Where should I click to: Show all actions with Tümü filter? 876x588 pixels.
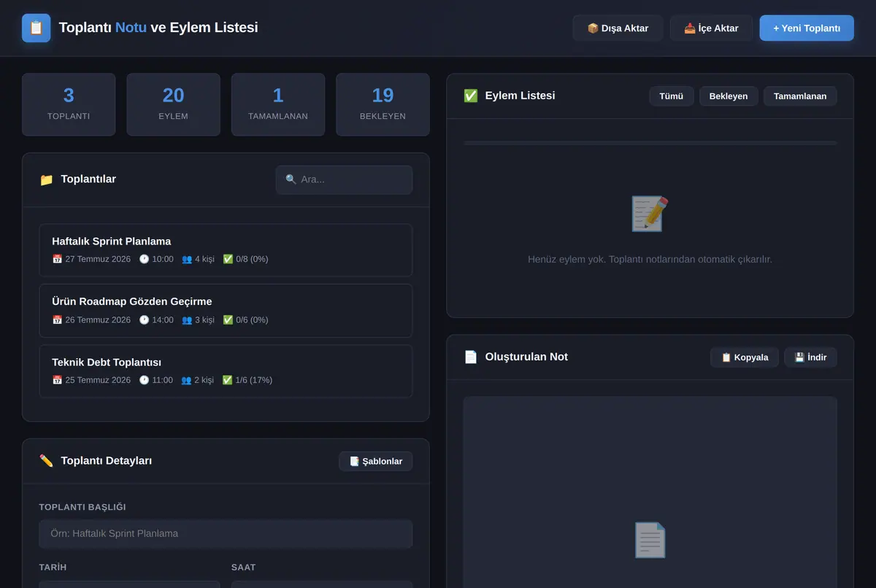672,96
